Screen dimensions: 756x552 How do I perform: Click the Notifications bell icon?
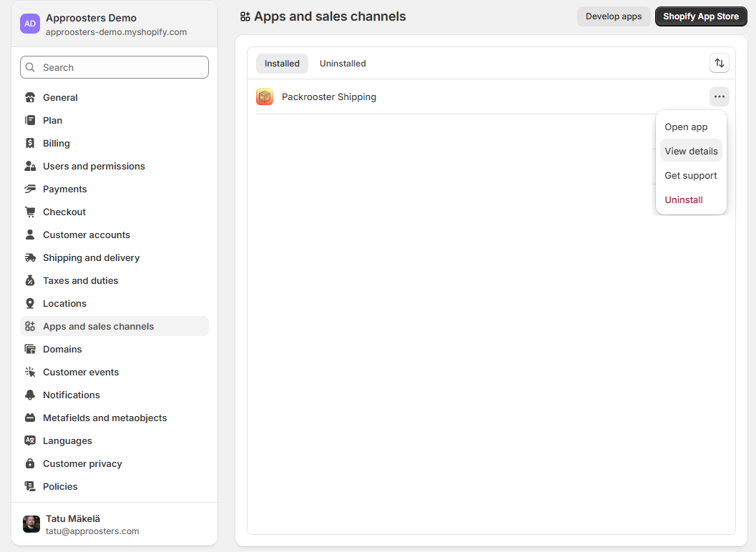tap(30, 395)
